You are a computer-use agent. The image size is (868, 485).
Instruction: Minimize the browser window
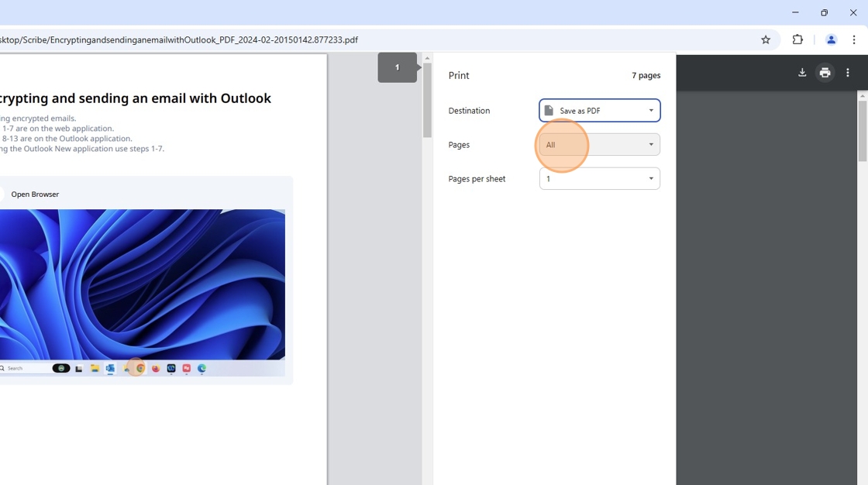click(x=795, y=12)
